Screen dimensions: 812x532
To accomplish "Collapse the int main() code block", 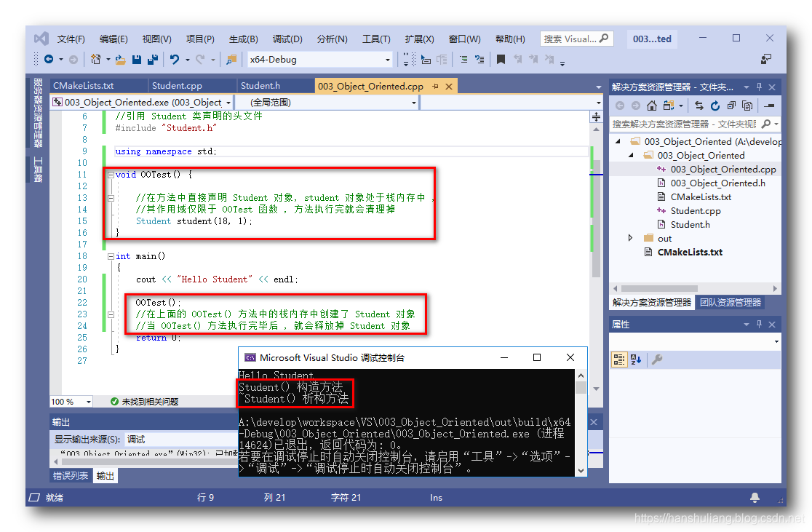I will point(111,256).
